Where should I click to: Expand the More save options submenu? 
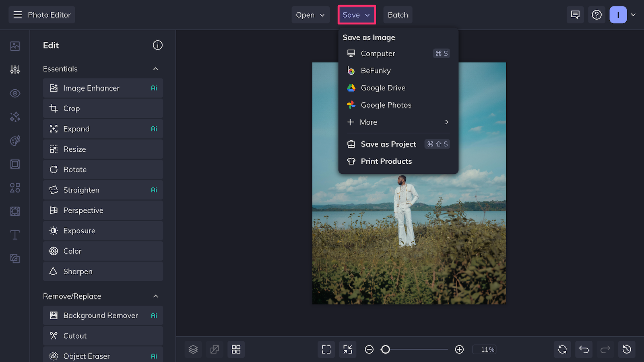(398, 122)
